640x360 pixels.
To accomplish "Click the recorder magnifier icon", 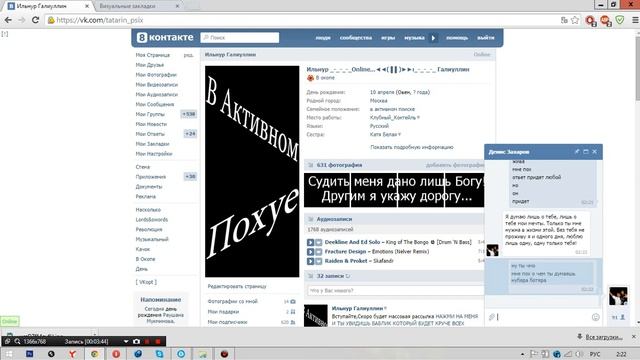I will click(18, 341).
